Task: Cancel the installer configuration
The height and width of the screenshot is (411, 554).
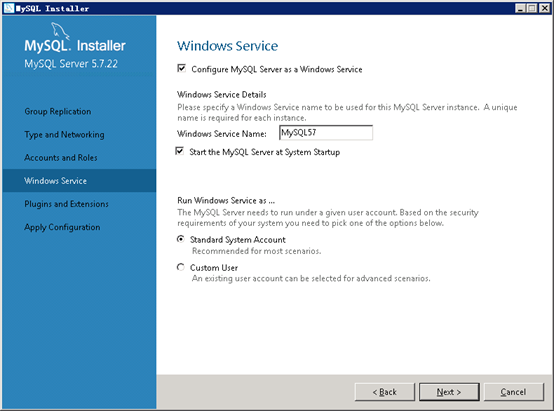Action: [513, 392]
